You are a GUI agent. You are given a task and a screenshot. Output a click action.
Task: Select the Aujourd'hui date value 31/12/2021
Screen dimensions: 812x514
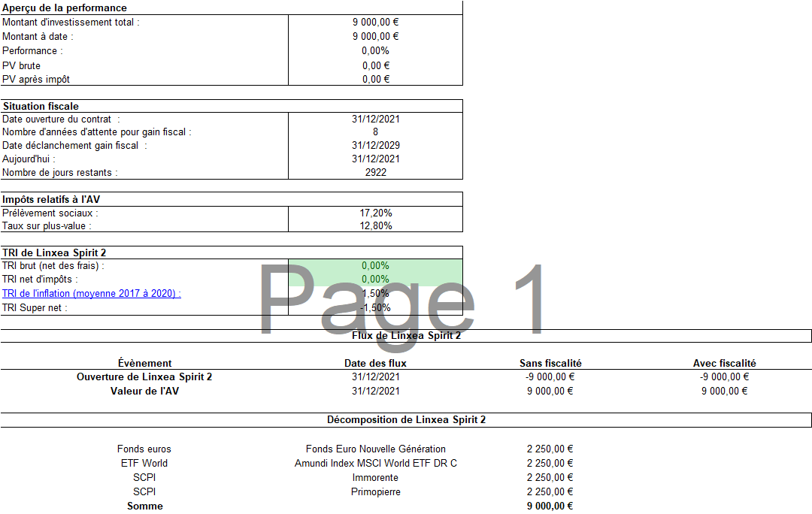coord(375,159)
